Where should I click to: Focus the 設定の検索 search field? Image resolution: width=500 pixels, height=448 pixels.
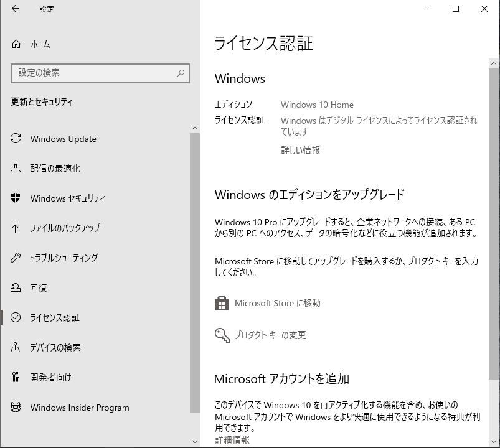click(x=100, y=73)
